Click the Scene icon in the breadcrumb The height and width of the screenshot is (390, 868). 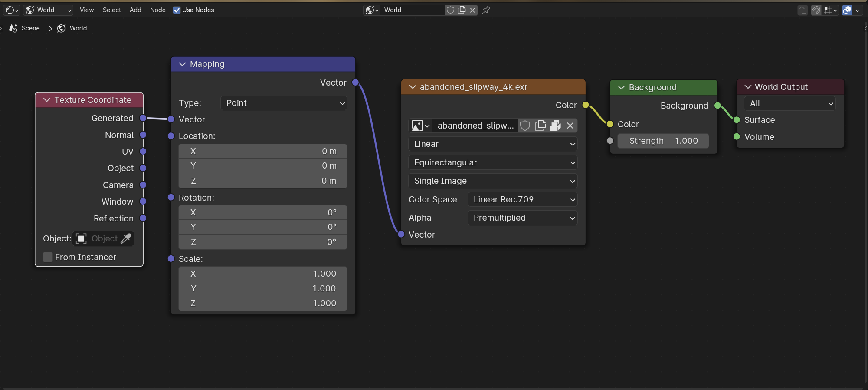pyautogui.click(x=13, y=28)
